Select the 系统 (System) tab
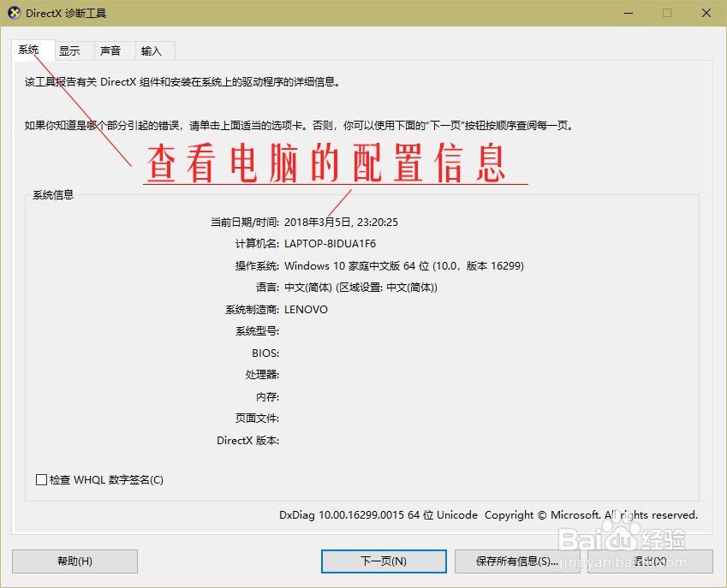Viewport: 727px width, 588px height. pos(28,50)
